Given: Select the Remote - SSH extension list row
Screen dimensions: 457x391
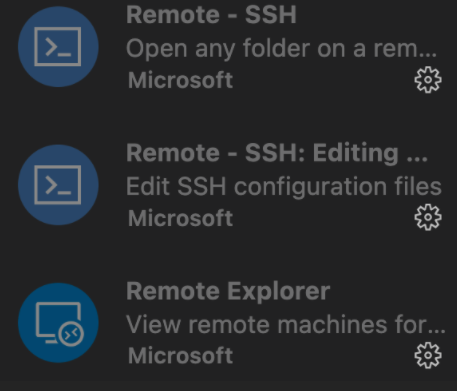Looking at the screenshot, I should point(228,47).
